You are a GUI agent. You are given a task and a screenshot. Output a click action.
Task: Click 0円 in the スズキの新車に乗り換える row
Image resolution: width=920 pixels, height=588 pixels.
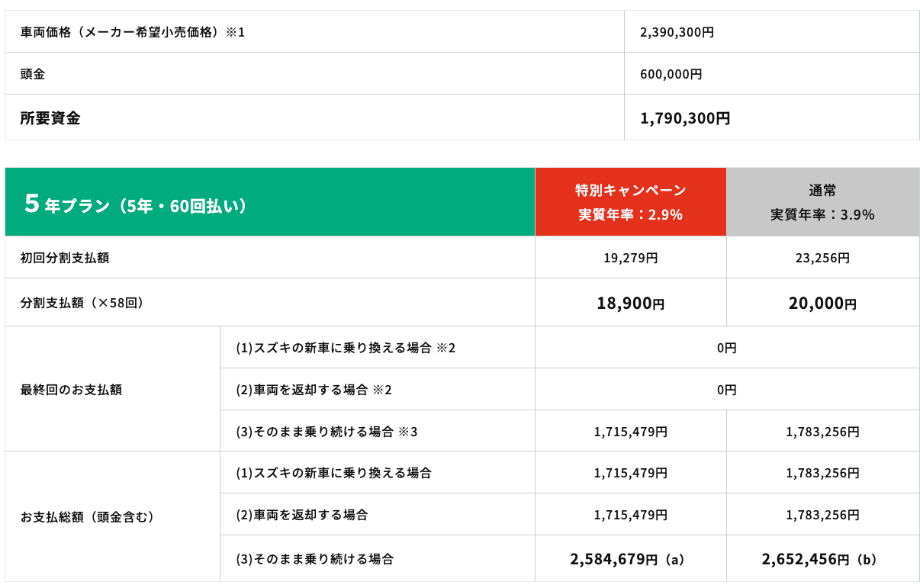click(726, 348)
